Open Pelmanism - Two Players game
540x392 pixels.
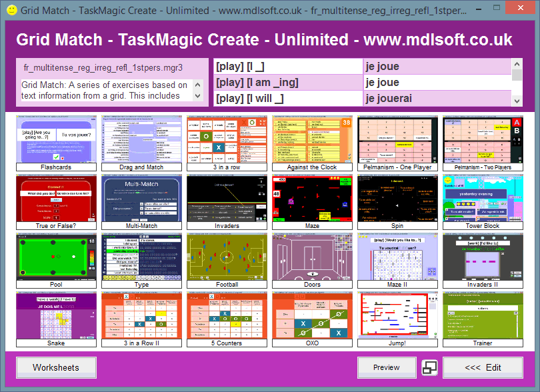483,143
